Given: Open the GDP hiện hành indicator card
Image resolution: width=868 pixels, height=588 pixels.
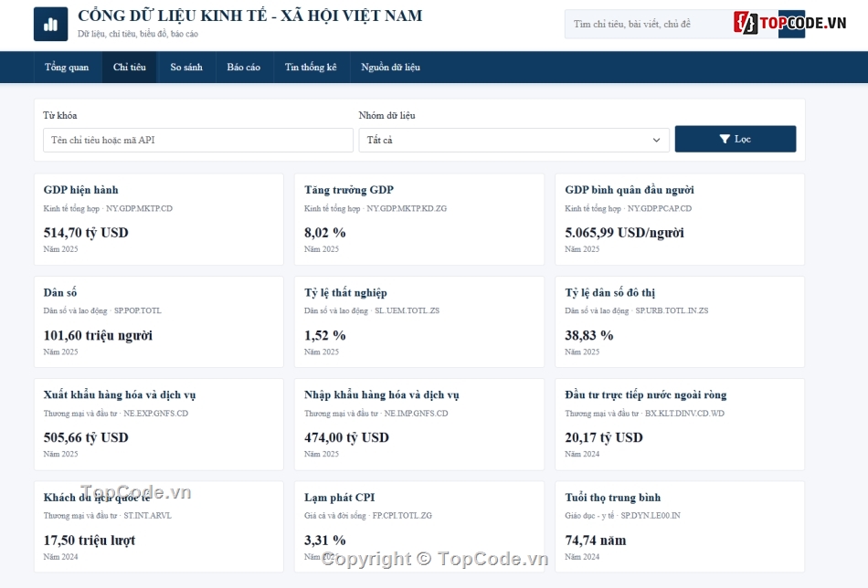Looking at the screenshot, I should [x=159, y=219].
